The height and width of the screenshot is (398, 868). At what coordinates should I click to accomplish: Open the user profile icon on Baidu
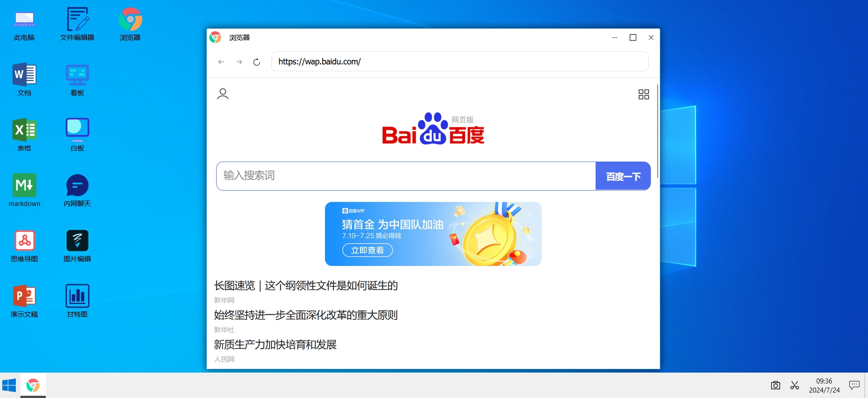(x=223, y=94)
